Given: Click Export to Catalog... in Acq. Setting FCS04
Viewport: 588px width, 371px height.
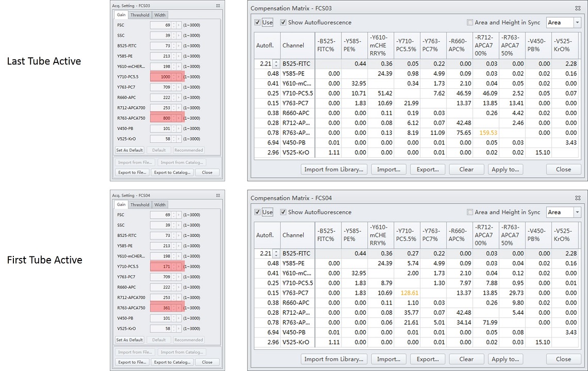Looking at the screenshot, I should pos(172,362).
